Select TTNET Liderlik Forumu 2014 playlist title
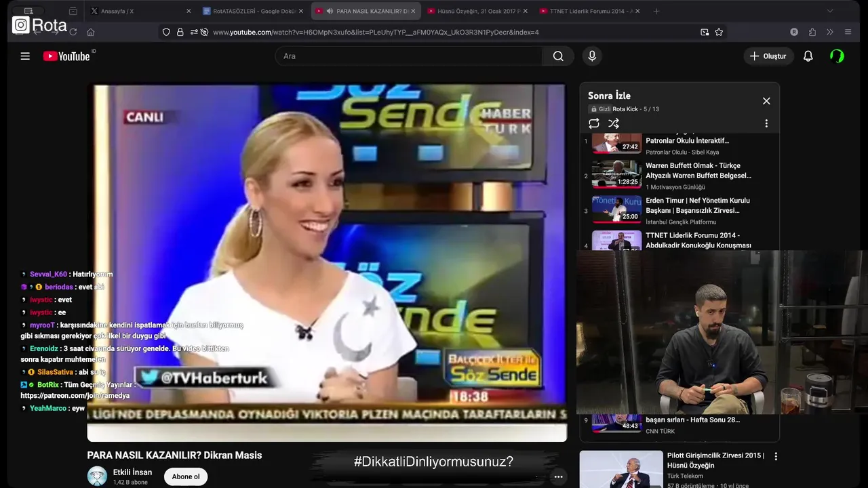 698,240
